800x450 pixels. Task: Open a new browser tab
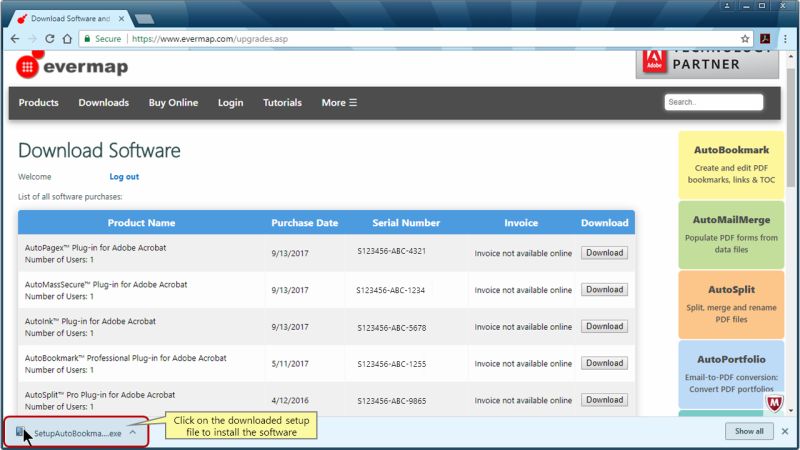point(144,19)
